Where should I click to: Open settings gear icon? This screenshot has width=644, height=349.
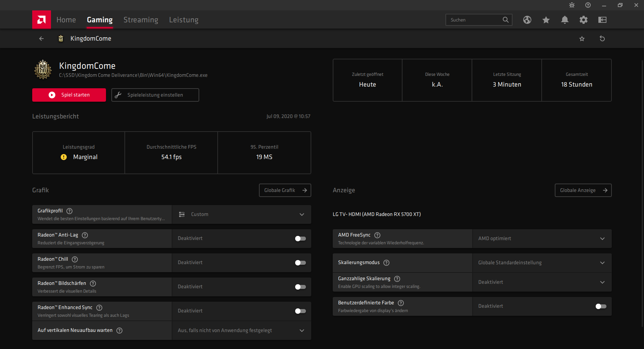[584, 20]
